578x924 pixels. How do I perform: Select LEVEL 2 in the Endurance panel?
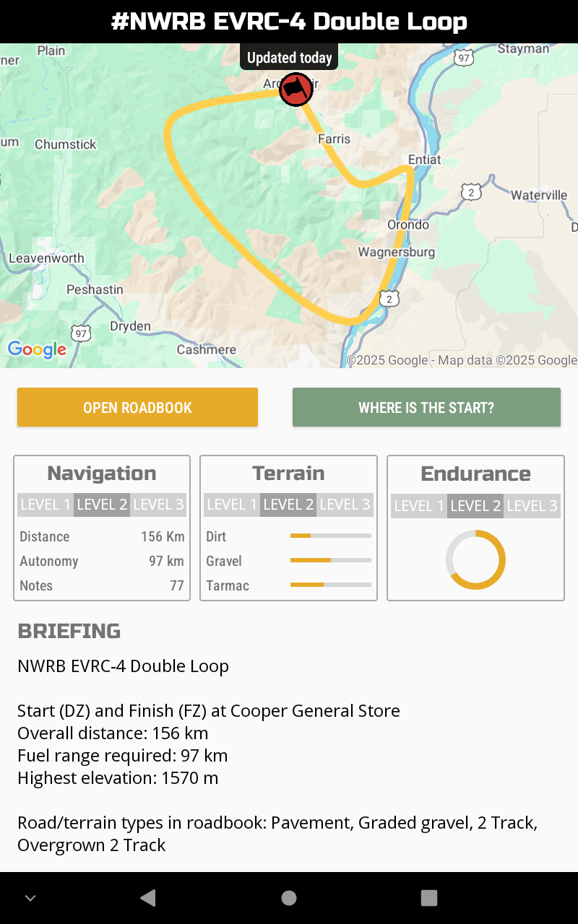click(475, 506)
